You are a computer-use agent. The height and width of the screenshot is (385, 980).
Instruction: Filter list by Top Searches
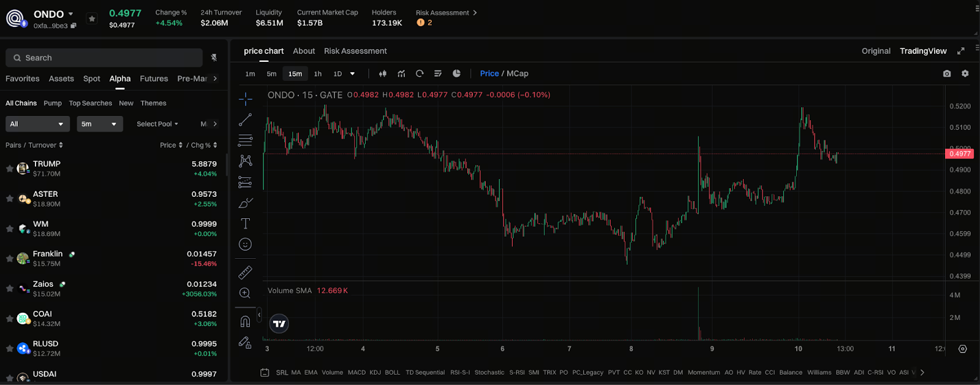91,103
